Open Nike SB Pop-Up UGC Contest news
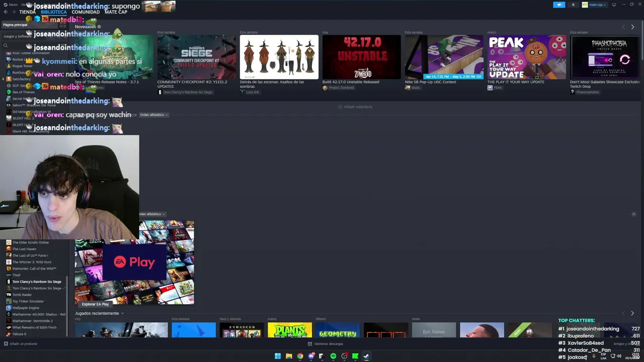Image resolution: width=644 pixels, height=362 pixels. (444, 57)
